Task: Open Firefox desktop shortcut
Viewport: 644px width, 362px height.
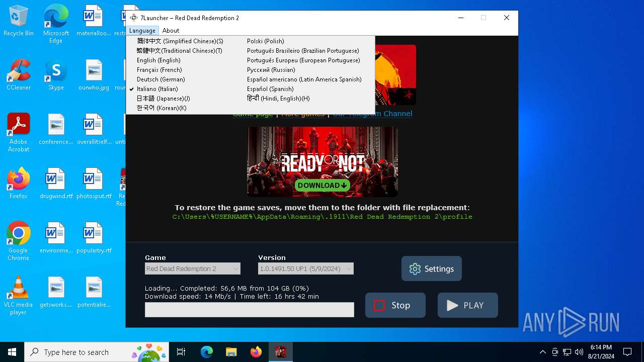Action: tap(19, 184)
